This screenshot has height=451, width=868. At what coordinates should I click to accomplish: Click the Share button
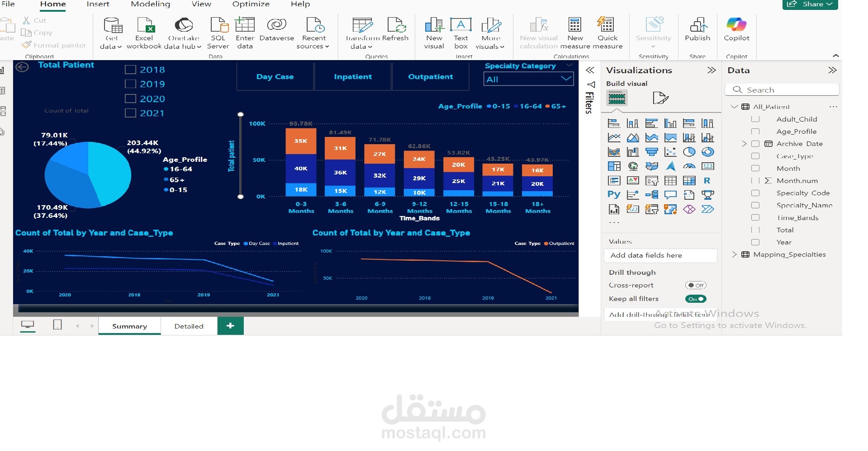tap(810, 4)
